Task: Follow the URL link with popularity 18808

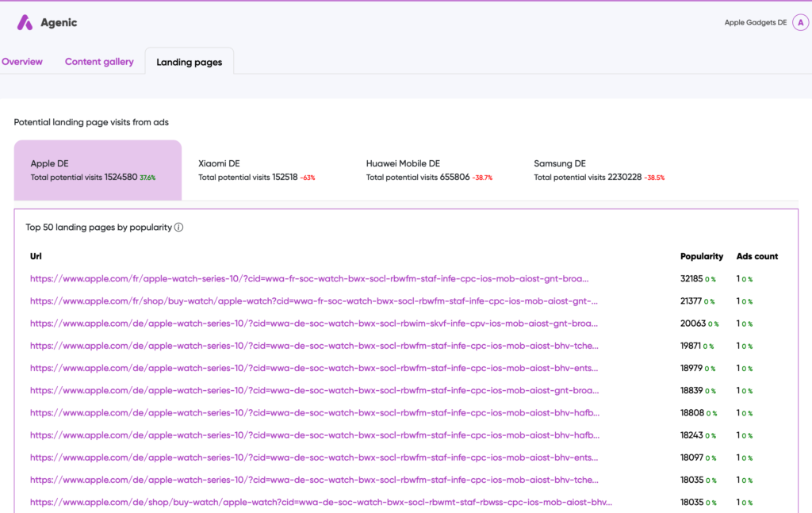Action: click(315, 412)
